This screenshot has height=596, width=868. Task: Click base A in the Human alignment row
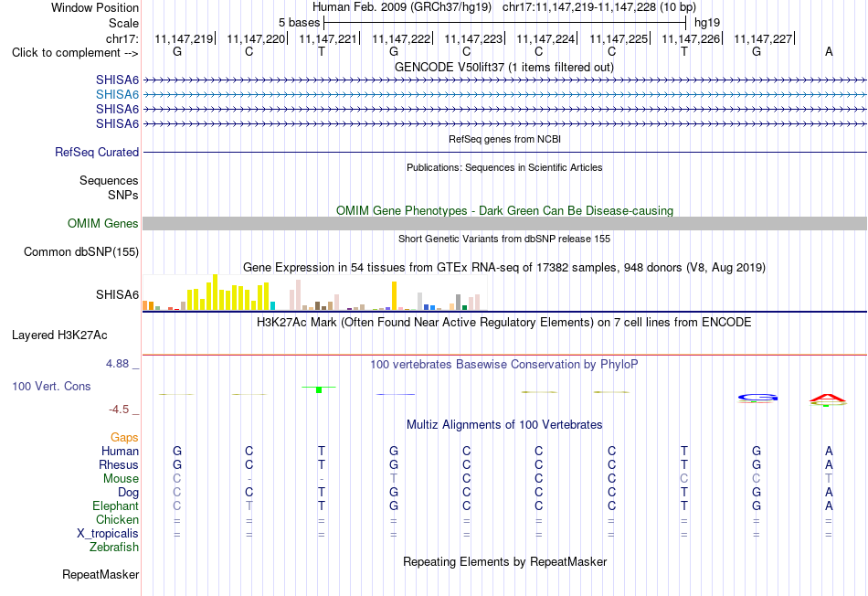tap(829, 451)
